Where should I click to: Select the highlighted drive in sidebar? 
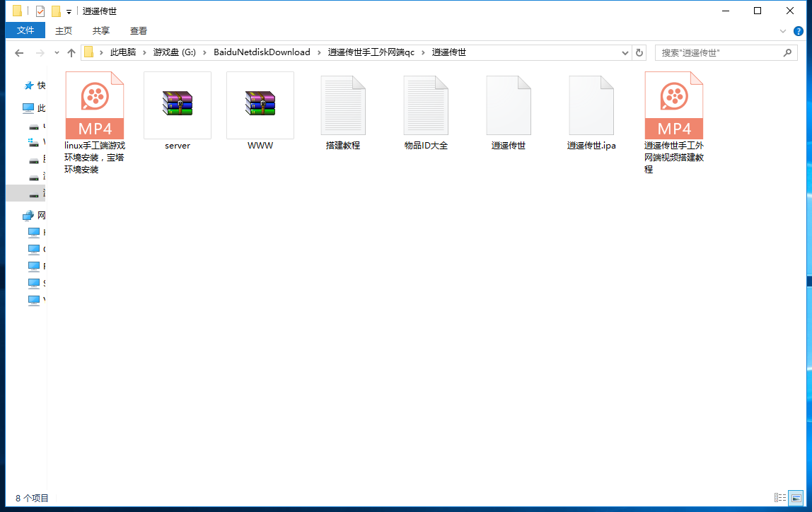click(x=26, y=193)
